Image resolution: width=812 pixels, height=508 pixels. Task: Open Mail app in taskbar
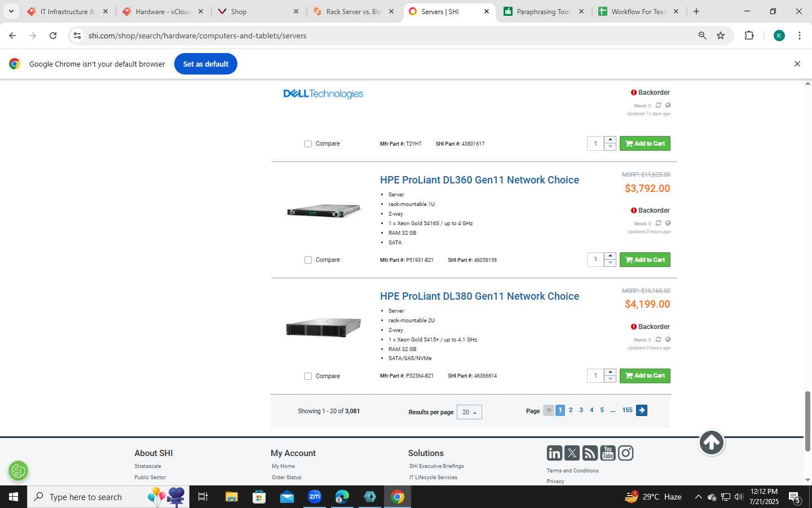click(x=287, y=497)
